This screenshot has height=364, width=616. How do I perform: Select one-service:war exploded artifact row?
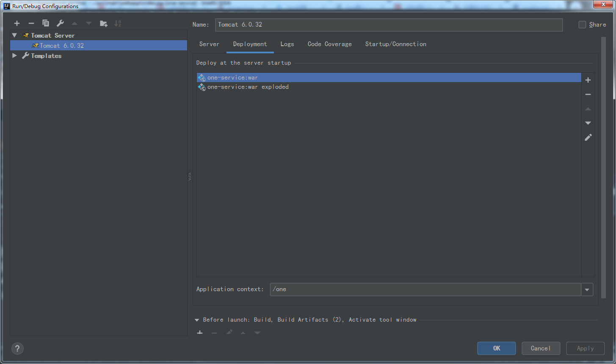tap(389, 87)
